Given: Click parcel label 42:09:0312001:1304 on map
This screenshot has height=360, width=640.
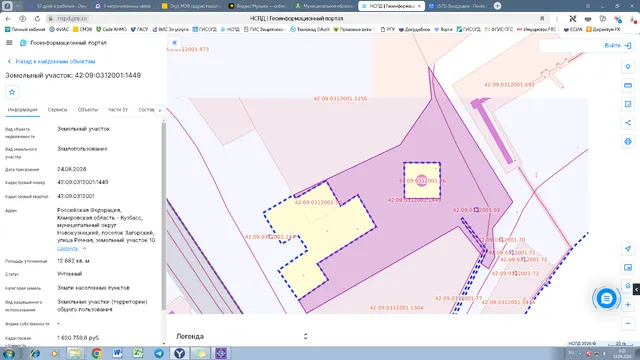Looking at the screenshot, I should (396, 308).
